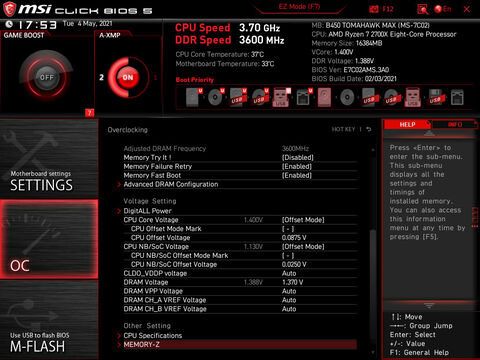The height and width of the screenshot is (360, 480).
Task: Switch to EZ Mode (F7)
Action: 299,6
